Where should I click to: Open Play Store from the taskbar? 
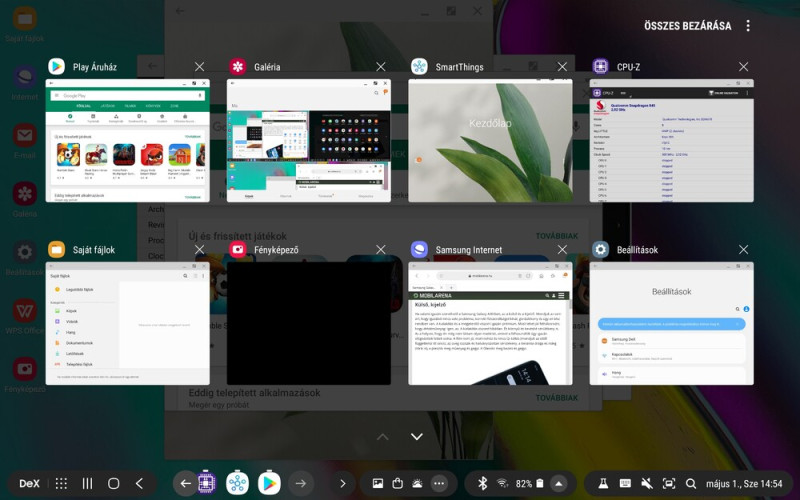tap(269, 483)
